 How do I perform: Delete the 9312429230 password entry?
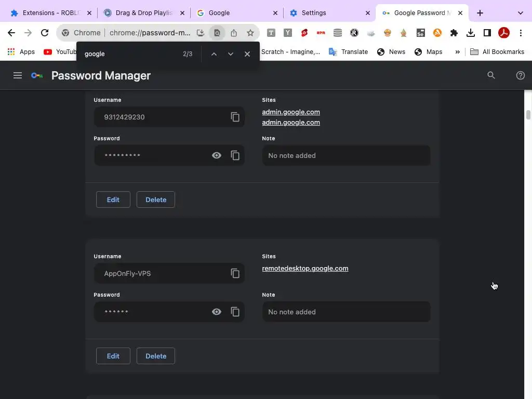click(156, 199)
